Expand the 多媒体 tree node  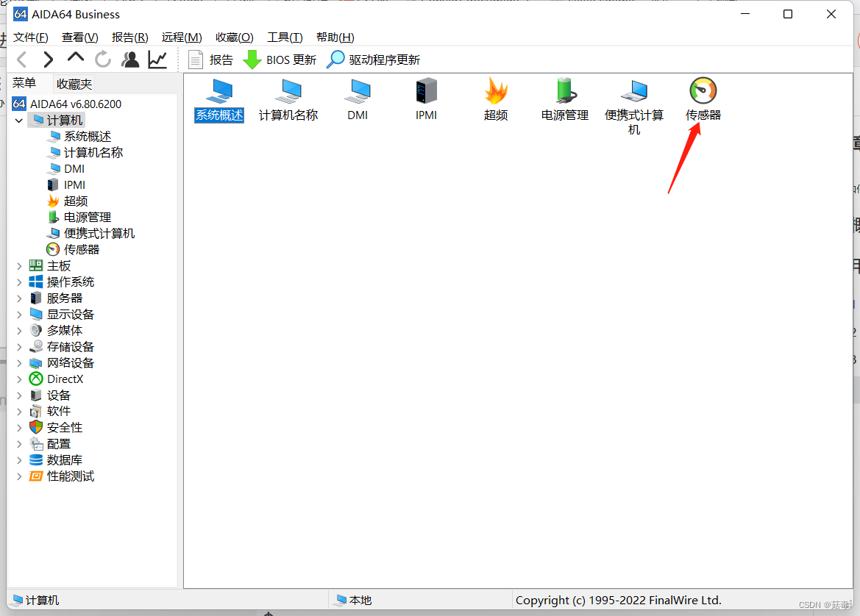[19, 331]
